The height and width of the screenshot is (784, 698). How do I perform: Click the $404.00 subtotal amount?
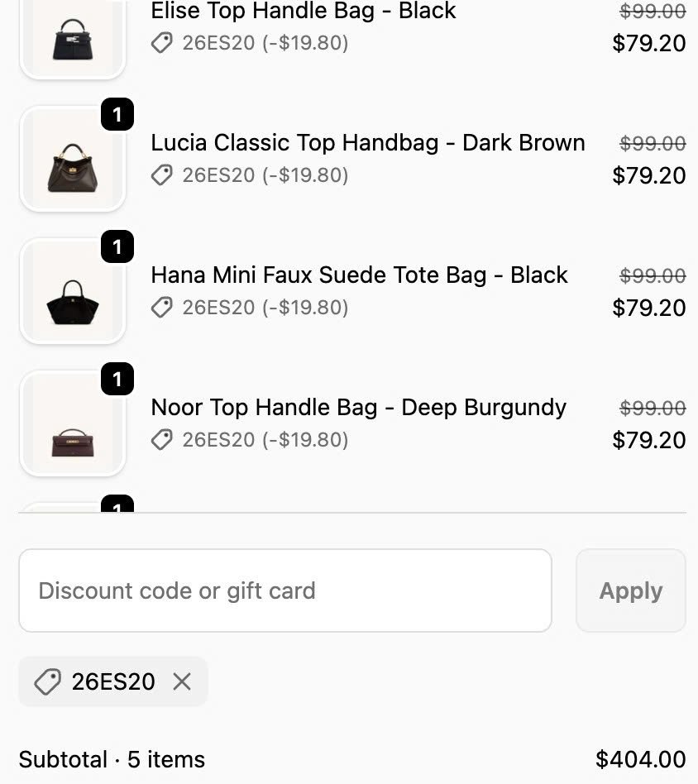[640, 759]
